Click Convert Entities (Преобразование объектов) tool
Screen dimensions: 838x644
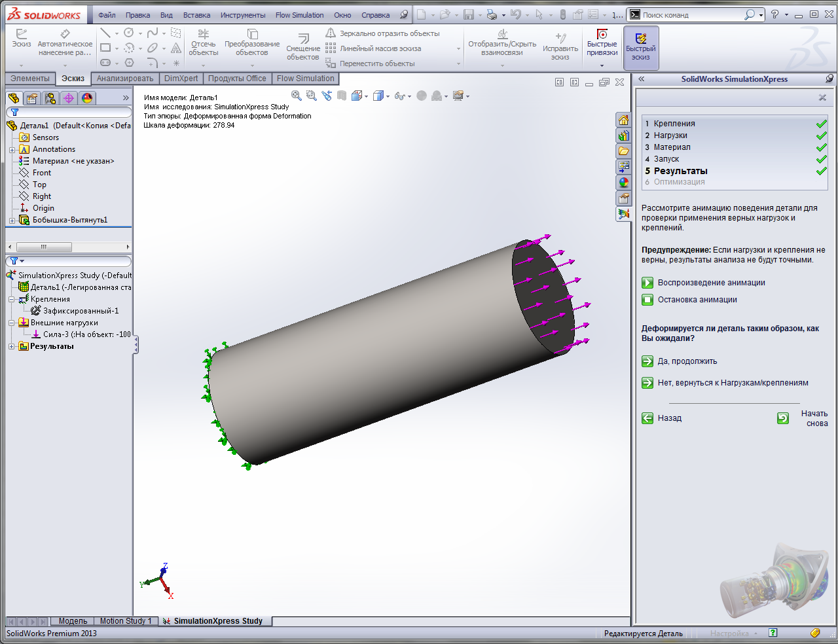pyautogui.click(x=252, y=43)
